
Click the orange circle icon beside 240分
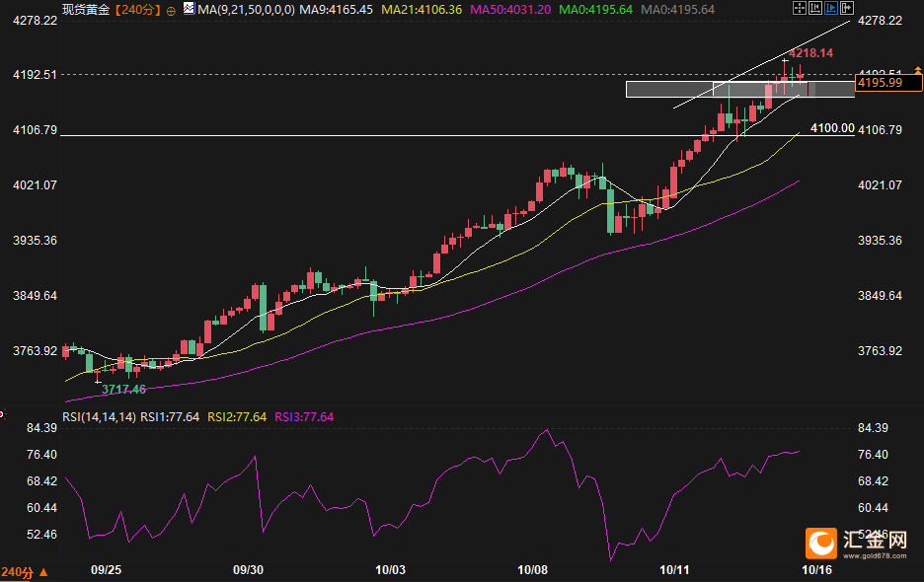tap(172, 10)
